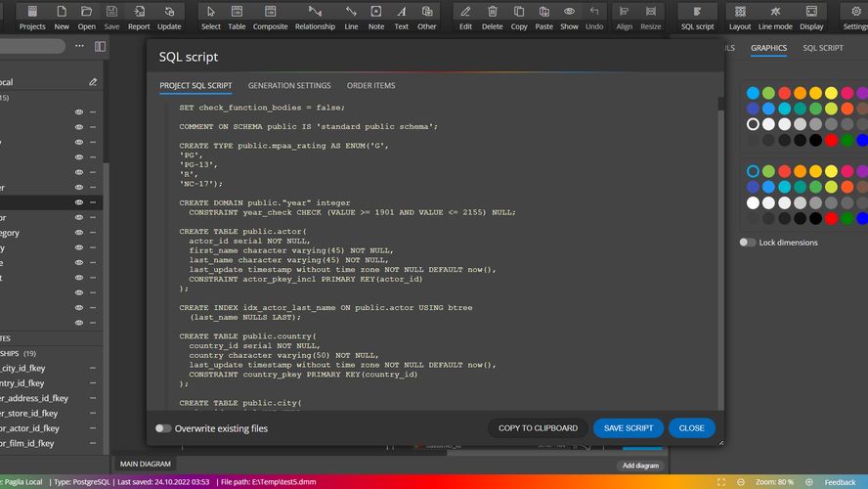Click COPY TO CLIPBOARD button

[x=538, y=428]
